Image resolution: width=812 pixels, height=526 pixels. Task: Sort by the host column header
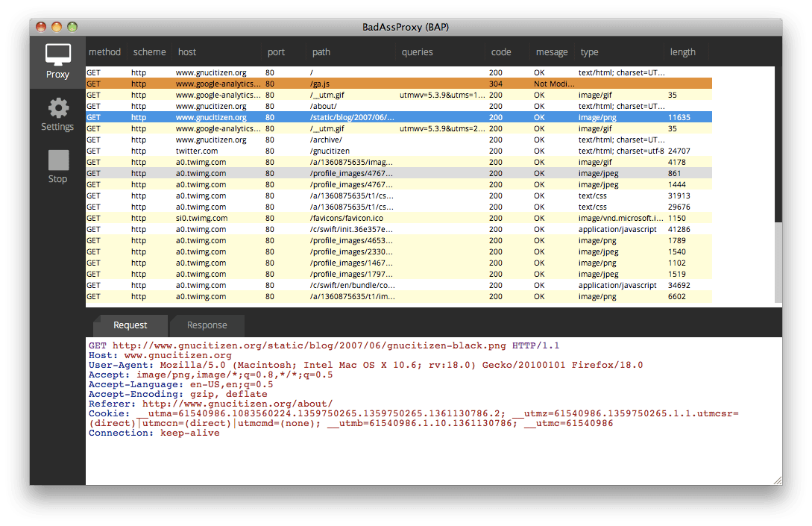187,51
